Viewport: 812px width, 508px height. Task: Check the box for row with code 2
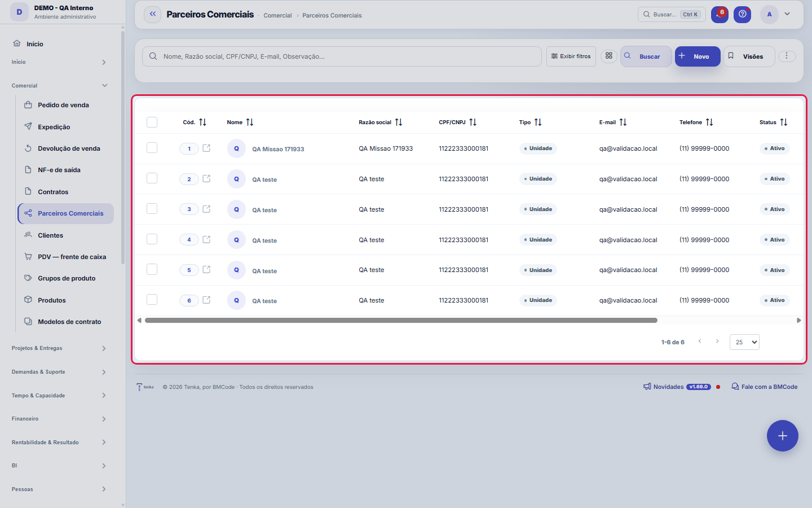pyautogui.click(x=152, y=178)
